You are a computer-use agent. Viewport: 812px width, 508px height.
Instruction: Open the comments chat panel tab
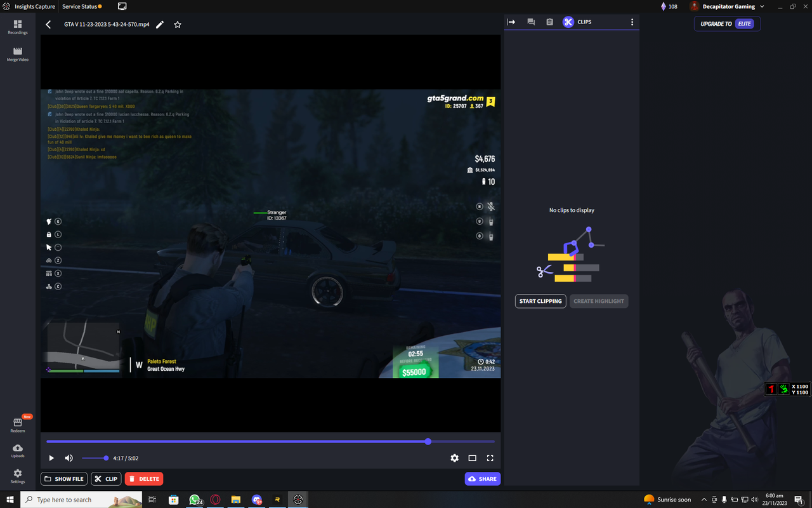[x=531, y=22]
